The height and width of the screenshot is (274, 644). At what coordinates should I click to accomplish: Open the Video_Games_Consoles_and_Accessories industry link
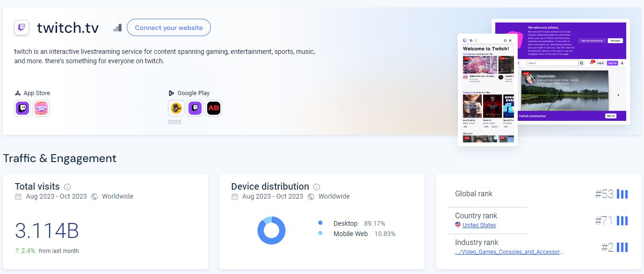[509, 252]
